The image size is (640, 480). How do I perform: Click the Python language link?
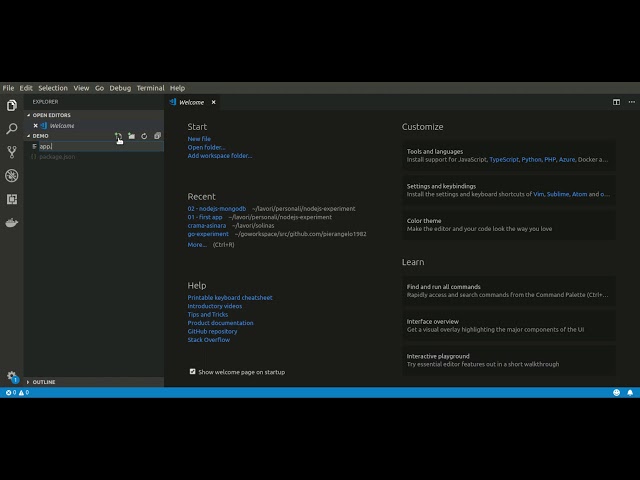tap(531, 159)
